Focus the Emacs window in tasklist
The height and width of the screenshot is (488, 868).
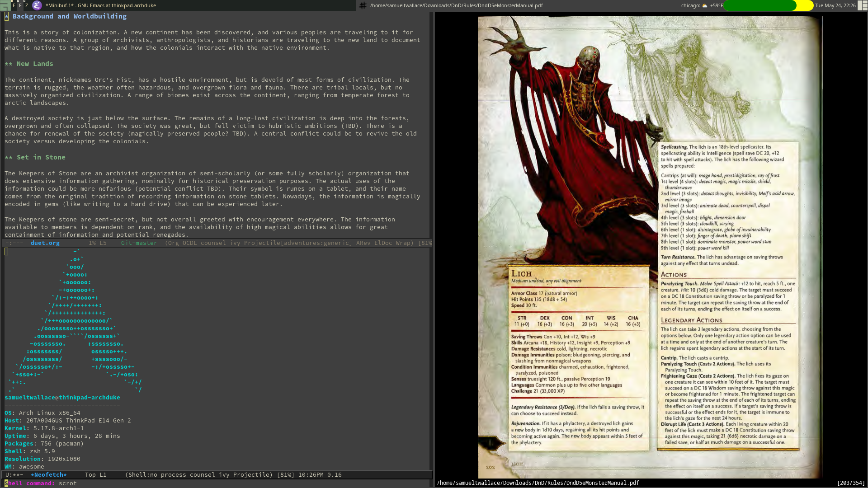[100, 5]
